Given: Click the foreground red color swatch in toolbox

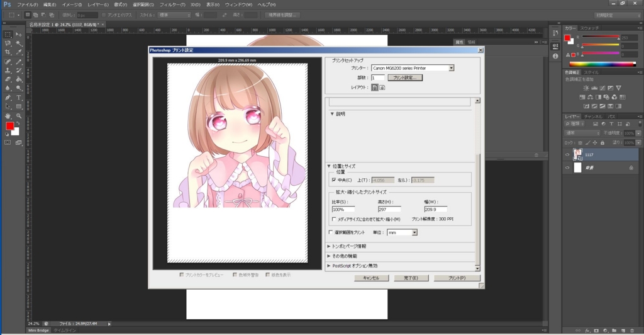Looking at the screenshot, I should click(x=10, y=126).
